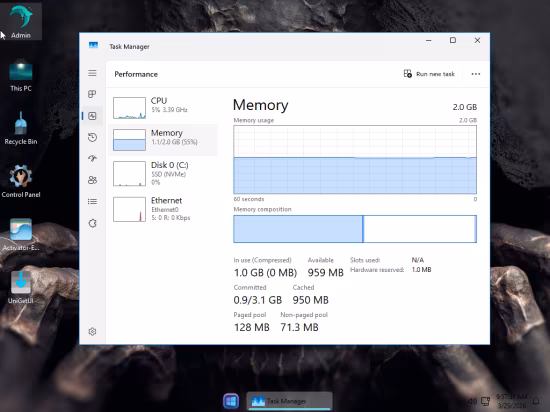
Task: Select the Activator desktop icon
Action: (x=21, y=235)
